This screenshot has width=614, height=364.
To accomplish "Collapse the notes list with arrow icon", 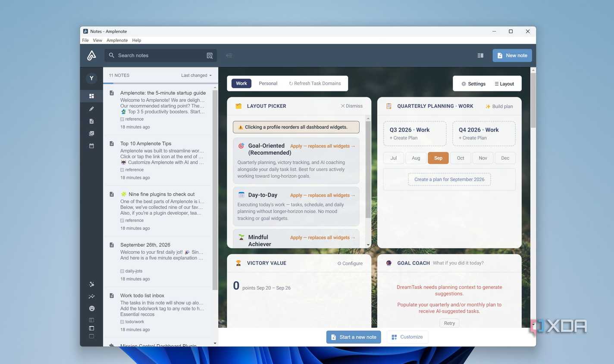I will 229,56.
